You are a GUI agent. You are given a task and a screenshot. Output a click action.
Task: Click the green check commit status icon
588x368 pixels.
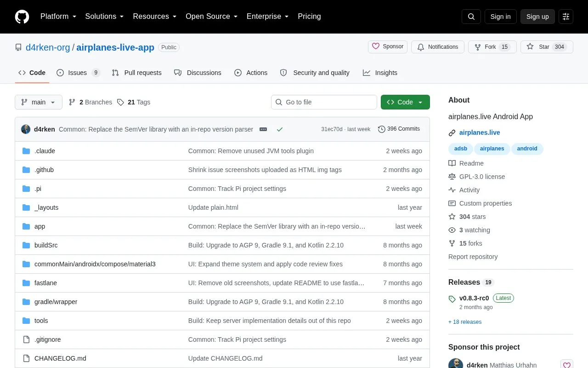279,129
